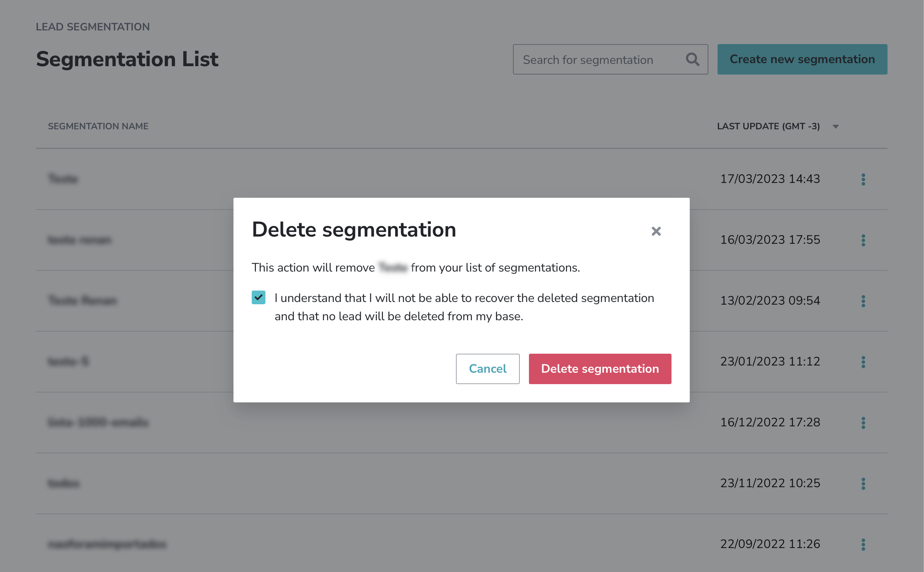This screenshot has height=572, width=924.
Task: Open the search magnifier icon
Action: click(693, 59)
